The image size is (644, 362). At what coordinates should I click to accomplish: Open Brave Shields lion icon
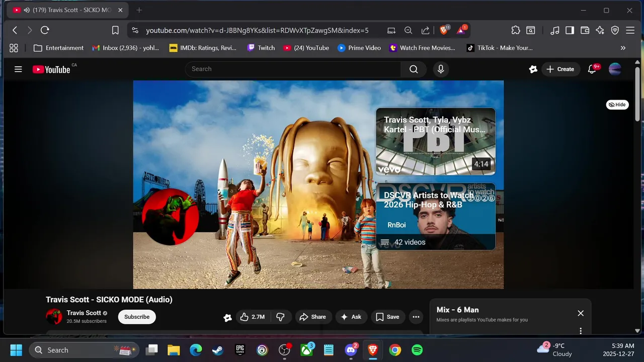[x=444, y=30]
